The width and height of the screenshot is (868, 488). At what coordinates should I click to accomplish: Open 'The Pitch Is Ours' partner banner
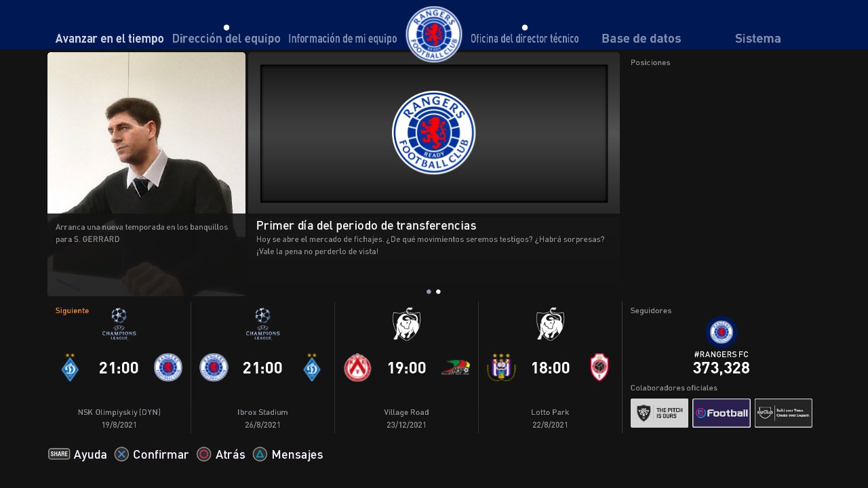click(659, 413)
